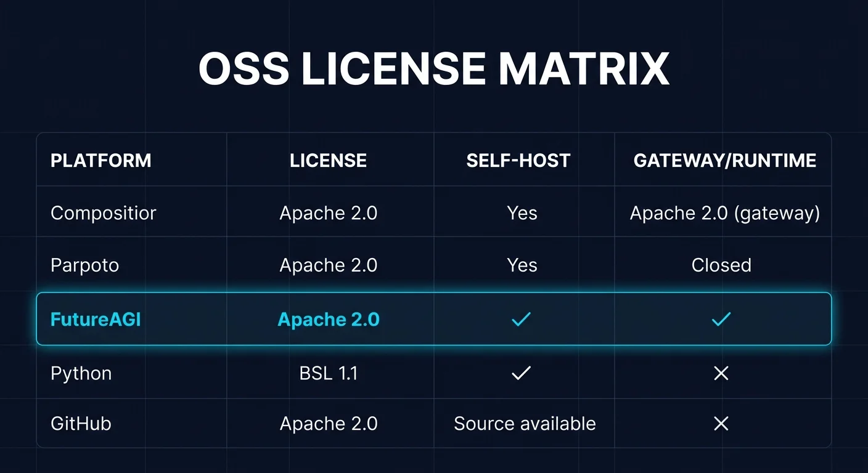Image resolution: width=868 pixels, height=473 pixels.
Task: Click the GitHub platform cell
Action: 81,424
